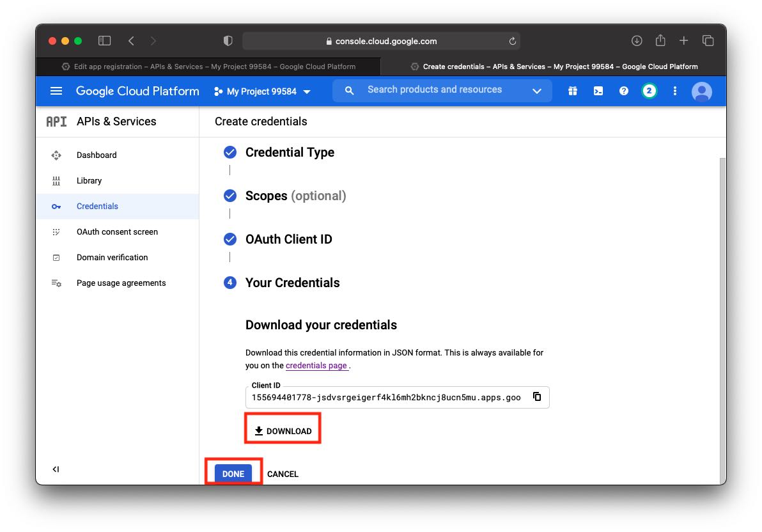762x532 pixels.
Task: Click the Library sidebar icon
Action: coord(56,181)
